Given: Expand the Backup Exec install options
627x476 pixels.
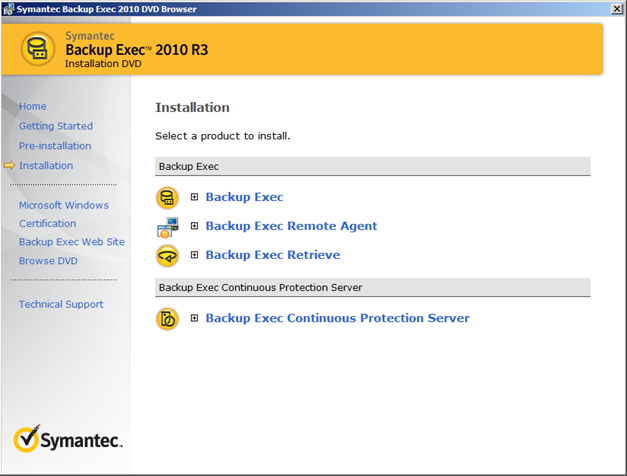Looking at the screenshot, I should (194, 197).
